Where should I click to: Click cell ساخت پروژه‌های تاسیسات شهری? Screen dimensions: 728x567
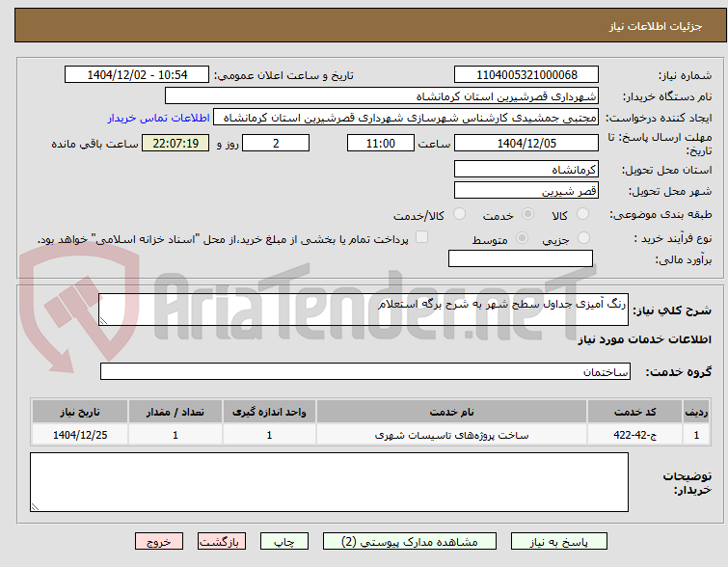(x=451, y=435)
